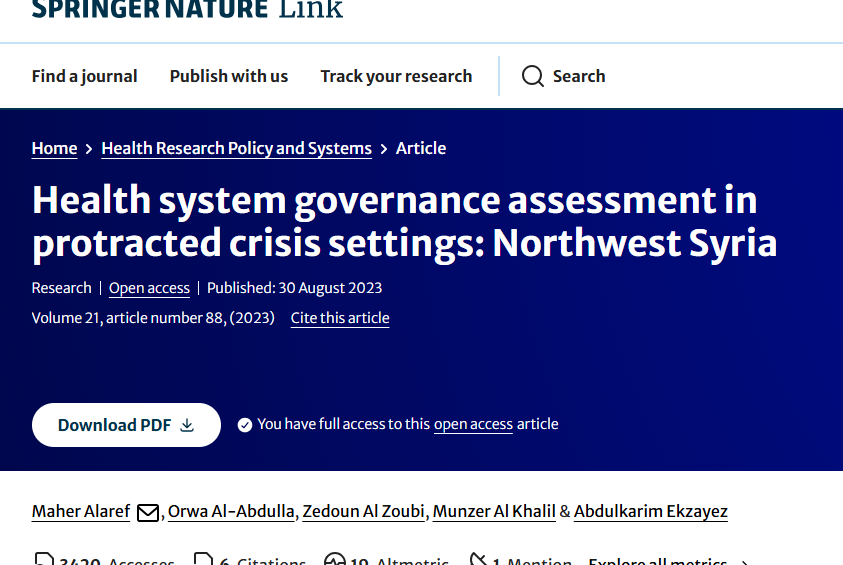Follow the Open access link under title
Screen dimensions: 843x565
pos(149,288)
